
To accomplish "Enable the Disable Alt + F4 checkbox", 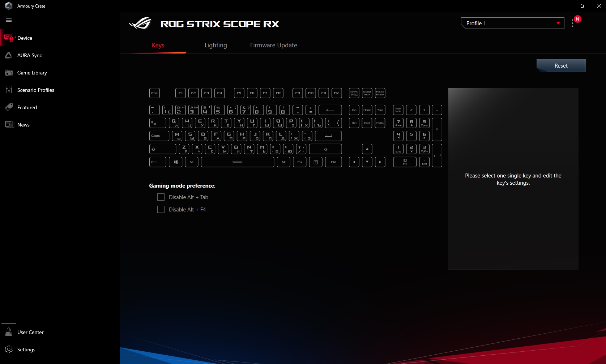I will (x=161, y=209).
